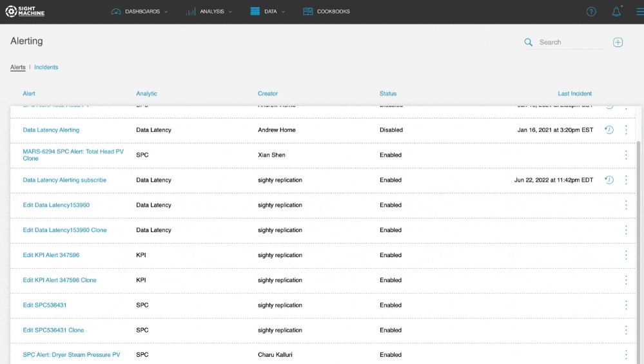Open the Edit SPC536431 alert
The width and height of the screenshot is (644, 364).
(x=44, y=305)
